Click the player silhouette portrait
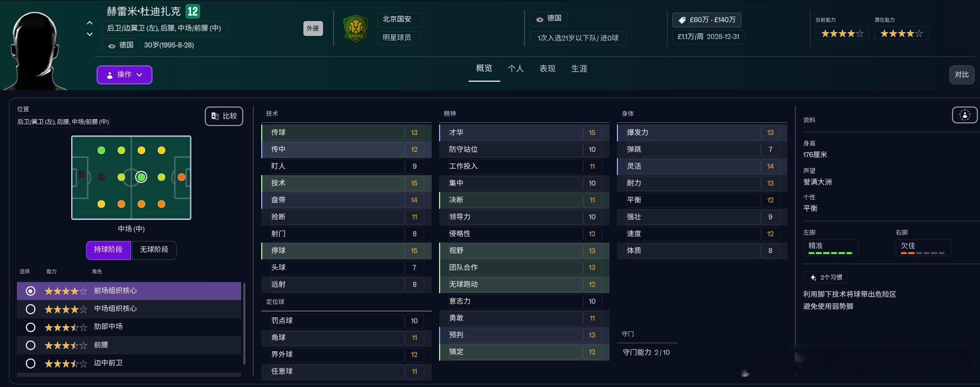The image size is (980, 387). [34, 50]
